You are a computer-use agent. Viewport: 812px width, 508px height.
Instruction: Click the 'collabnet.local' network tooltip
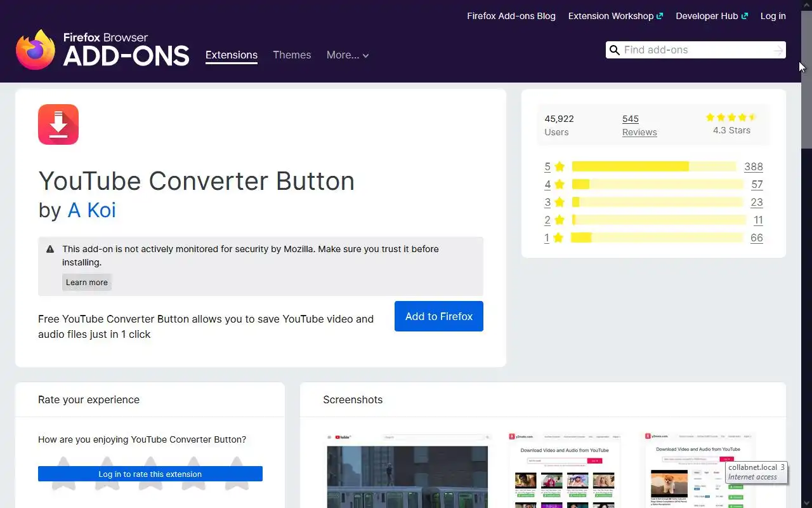point(756,472)
